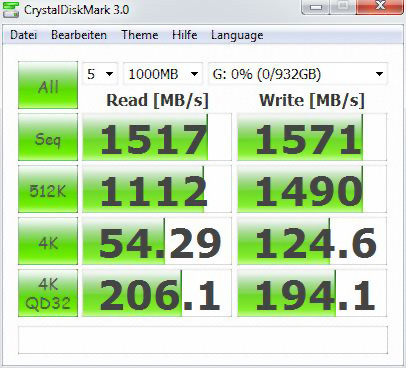Click the Write [MB/s] column header
The image size is (406, 368).
tap(312, 100)
